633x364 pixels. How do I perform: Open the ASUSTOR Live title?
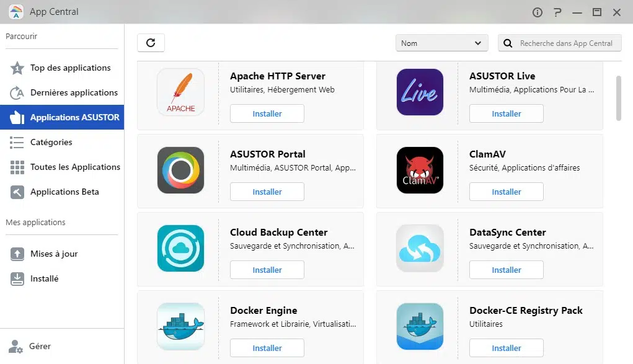click(502, 76)
